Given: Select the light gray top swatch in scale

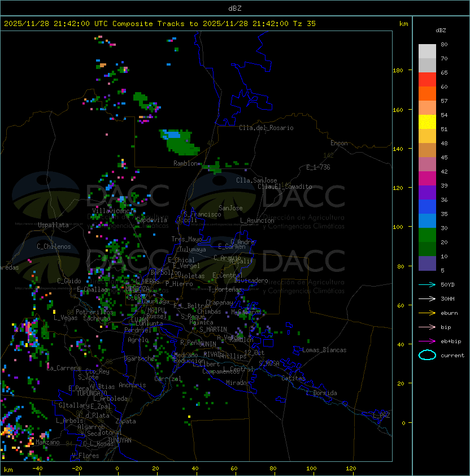Looking at the screenshot, I should 427,51.
